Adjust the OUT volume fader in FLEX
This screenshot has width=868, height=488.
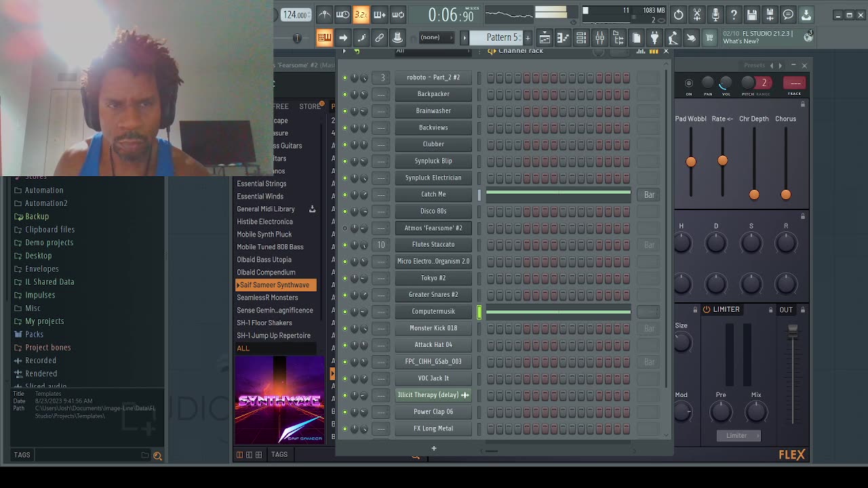tap(793, 330)
